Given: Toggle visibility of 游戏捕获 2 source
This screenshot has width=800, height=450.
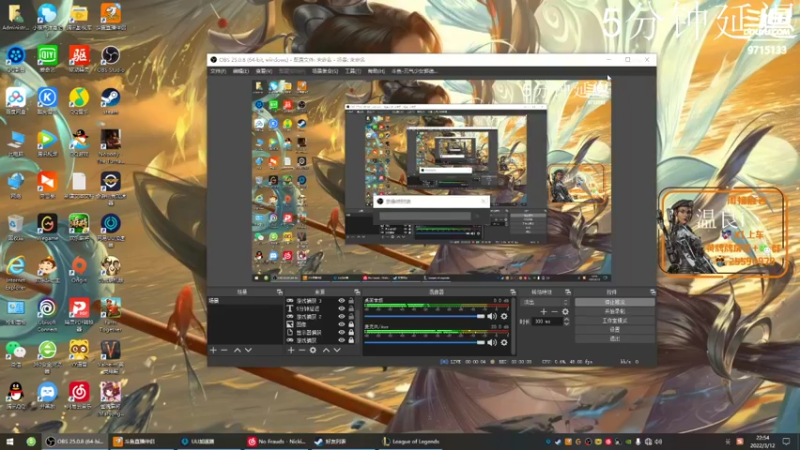Looking at the screenshot, I should pos(341,316).
